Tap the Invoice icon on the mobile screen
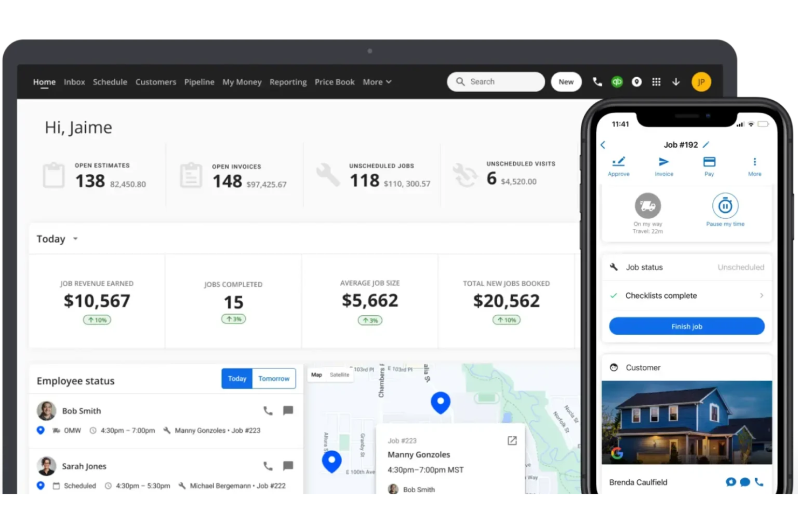The width and height of the screenshot is (798, 532). (x=664, y=165)
